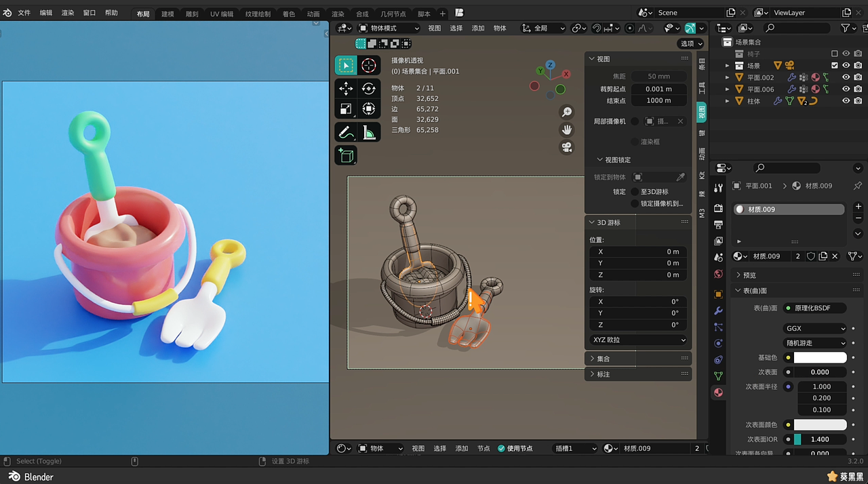Click the pan view hand gizmo
The height and width of the screenshot is (484, 868).
567,129
